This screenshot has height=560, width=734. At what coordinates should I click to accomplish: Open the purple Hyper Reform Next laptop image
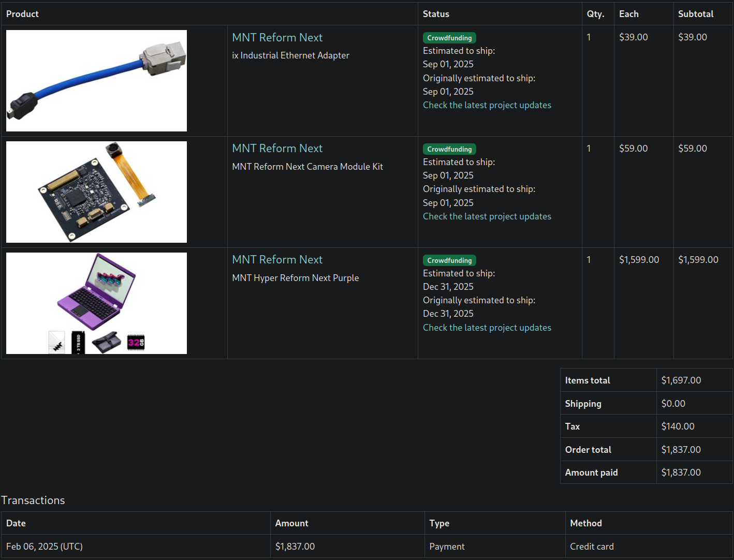click(96, 303)
